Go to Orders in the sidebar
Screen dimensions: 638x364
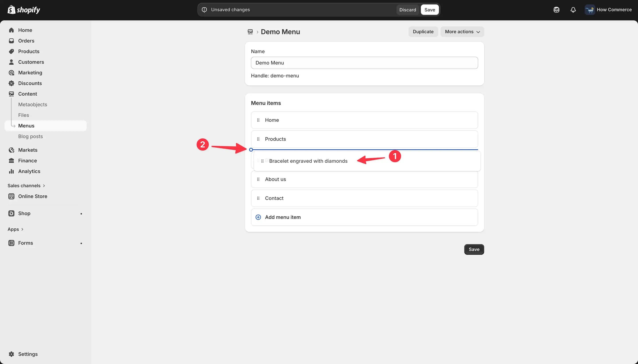(x=26, y=41)
